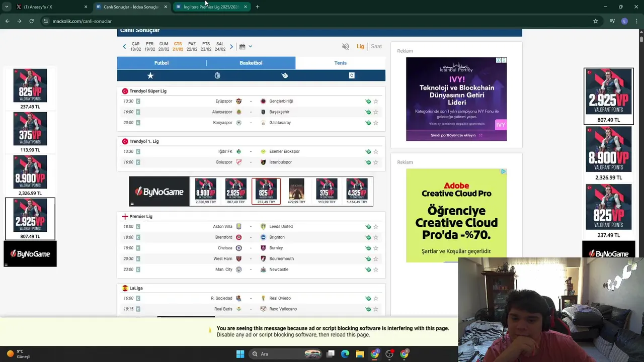Click the Leeds United team name
The width and height of the screenshot is (644, 362).
281,227
